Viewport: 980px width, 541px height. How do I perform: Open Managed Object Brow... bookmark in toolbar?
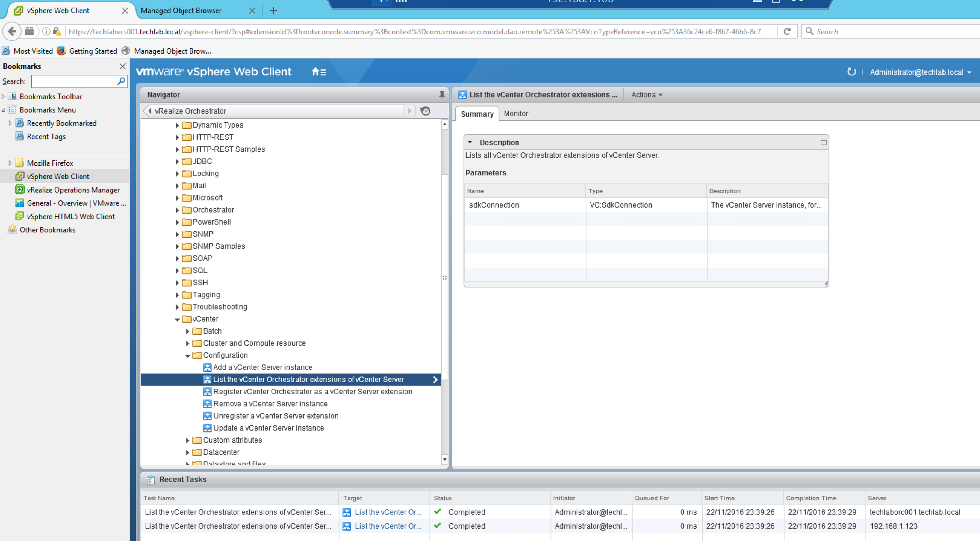167,51
